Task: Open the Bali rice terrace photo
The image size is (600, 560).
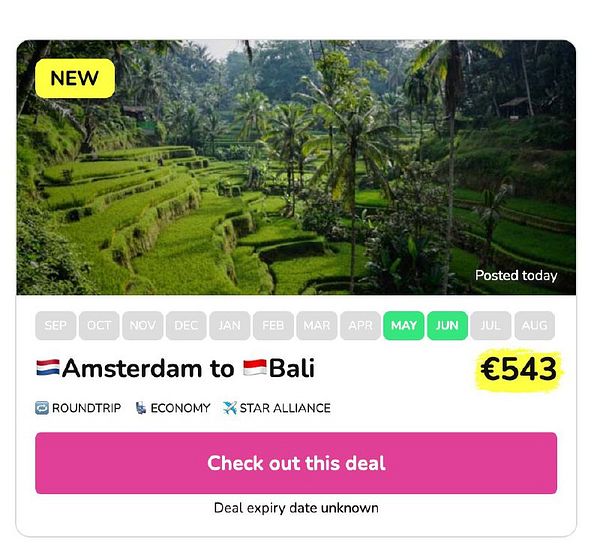Action: tap(296, 167)
